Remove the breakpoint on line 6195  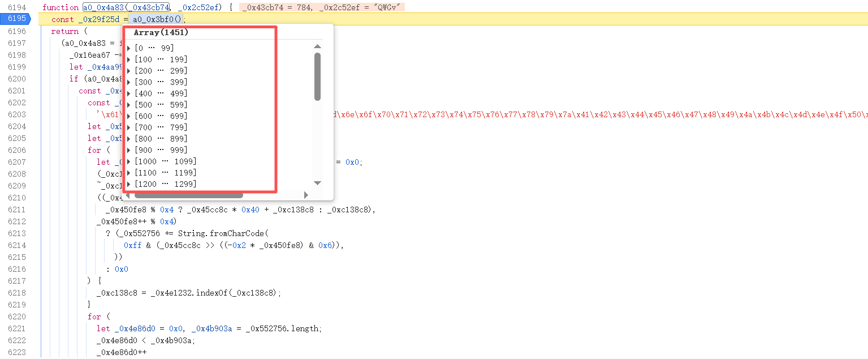(16, 19)
